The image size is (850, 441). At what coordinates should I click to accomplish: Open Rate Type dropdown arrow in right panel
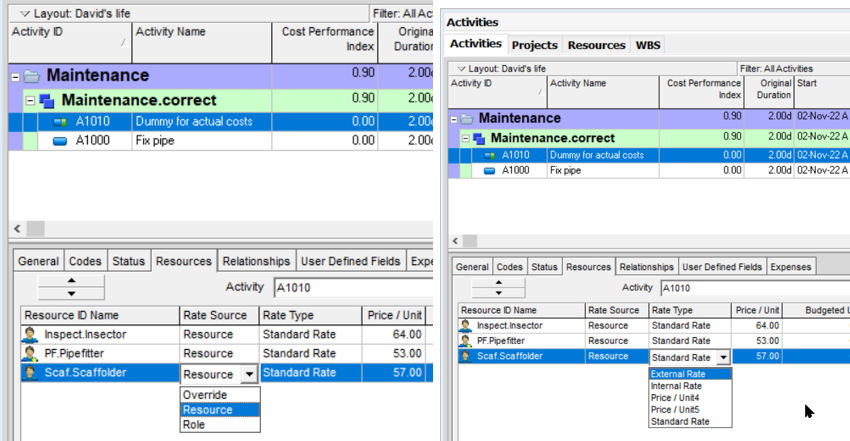click(x=722, y=357)
